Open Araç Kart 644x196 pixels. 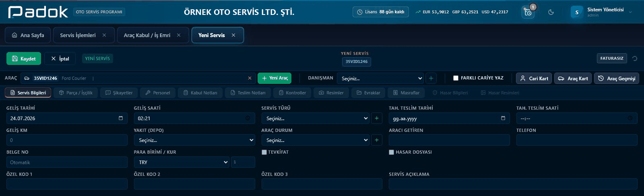pyautogui.click(x=573, y=78)
